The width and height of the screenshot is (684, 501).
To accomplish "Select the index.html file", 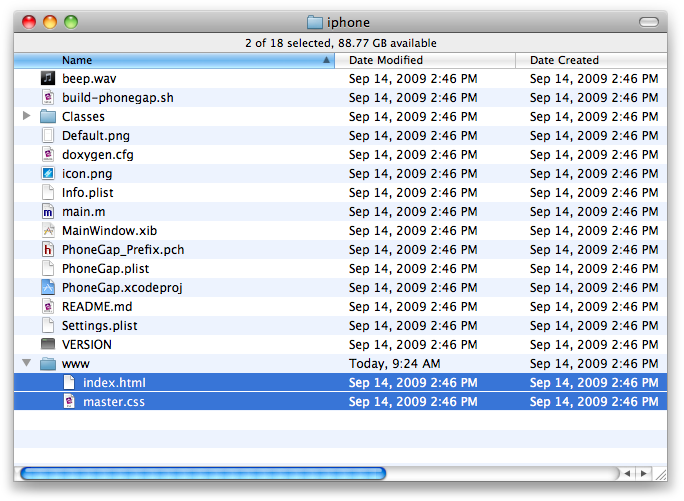I will click(x=114, y=382).
